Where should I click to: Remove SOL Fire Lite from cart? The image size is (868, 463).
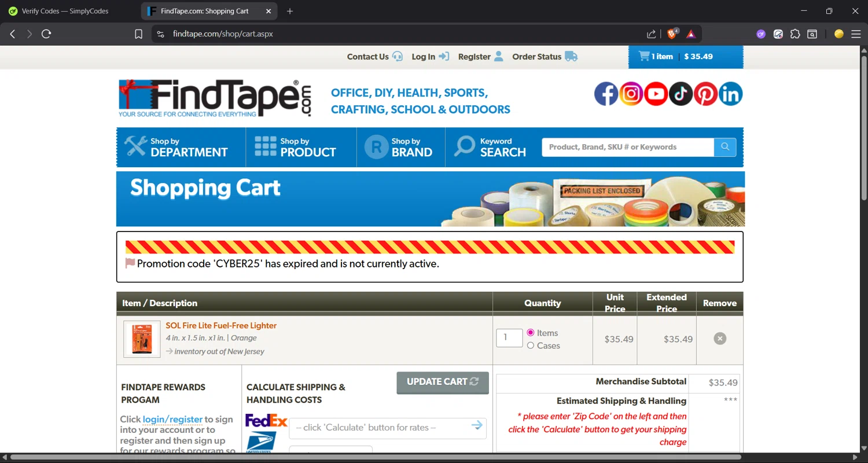point(720,339)
